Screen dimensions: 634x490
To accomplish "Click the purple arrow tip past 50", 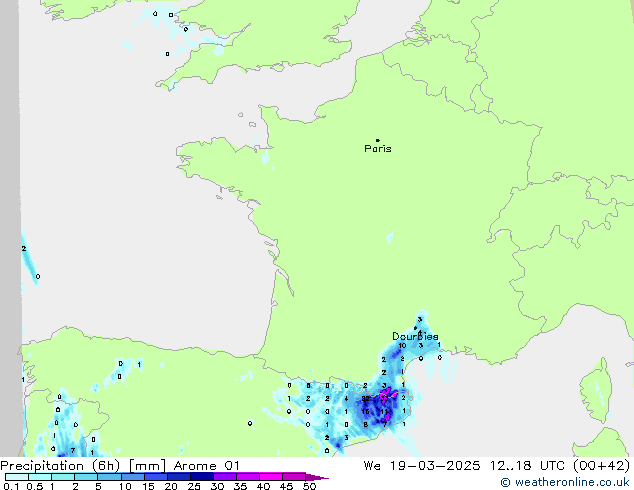I will click(x=317, y=477).
